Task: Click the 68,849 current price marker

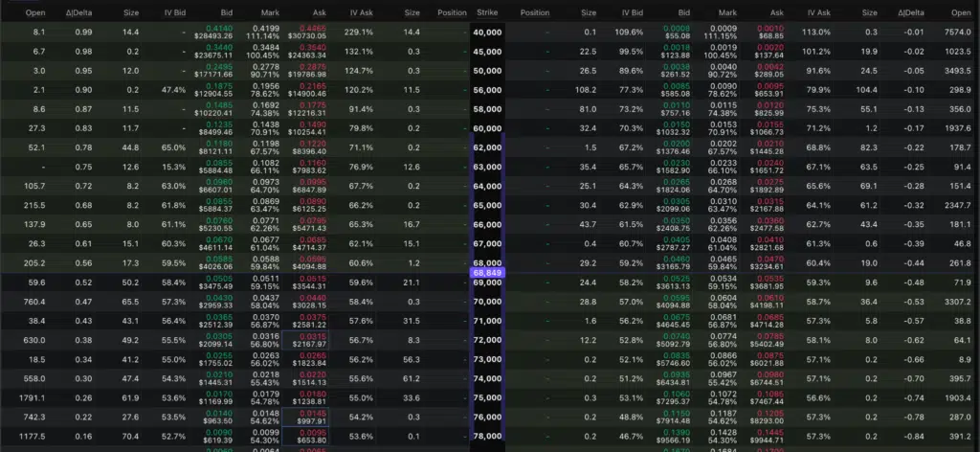Action: 488,273
